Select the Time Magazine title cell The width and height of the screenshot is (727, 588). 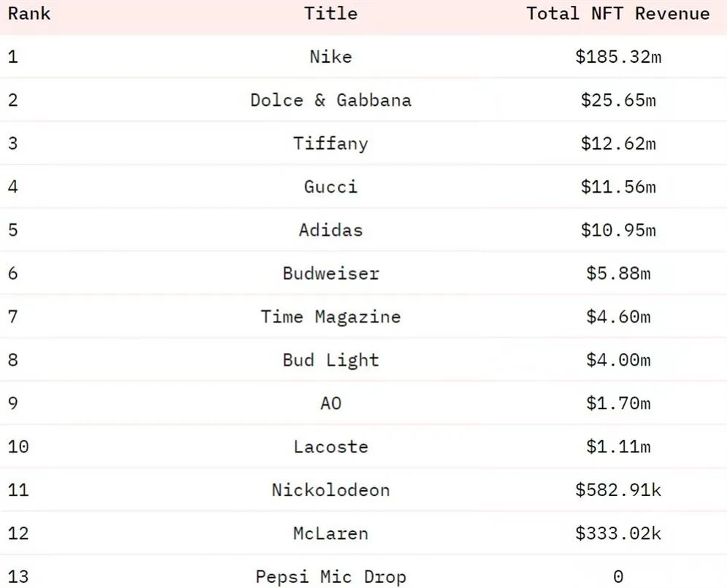tap(331, 317)
